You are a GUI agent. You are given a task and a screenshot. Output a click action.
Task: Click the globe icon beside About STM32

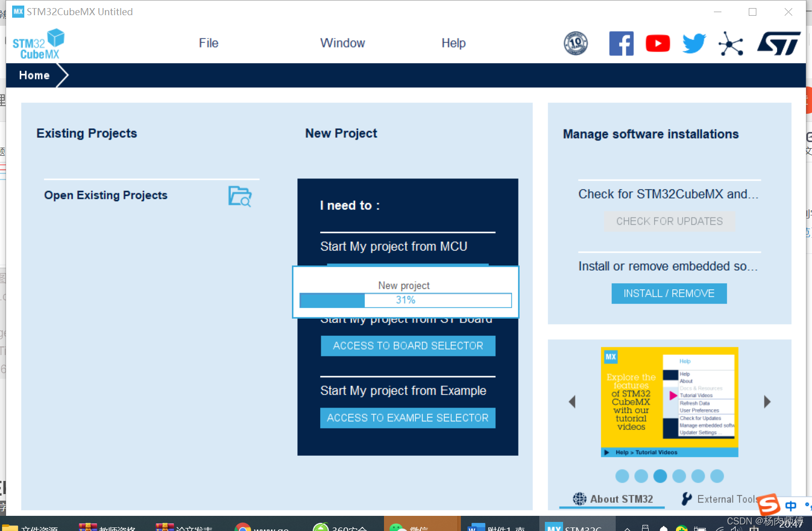pos(580,499)
